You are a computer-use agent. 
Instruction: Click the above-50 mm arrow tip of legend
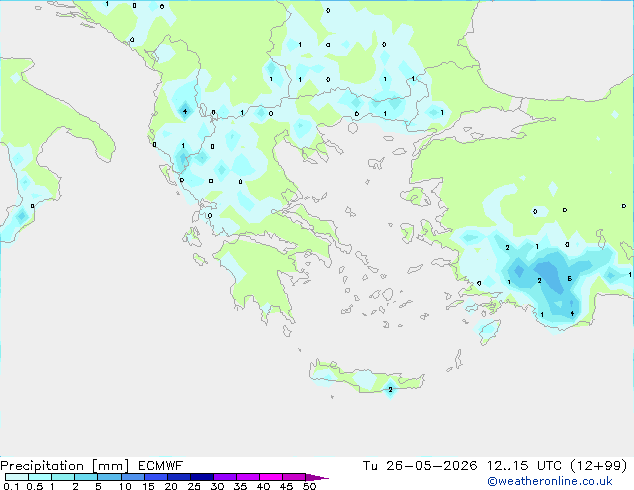coord(317,478)
